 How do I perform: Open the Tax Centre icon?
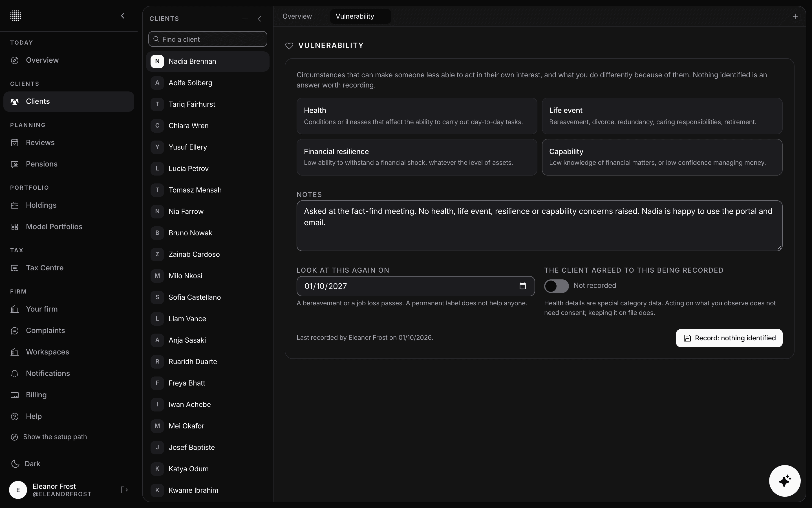[x=14, y=268]
